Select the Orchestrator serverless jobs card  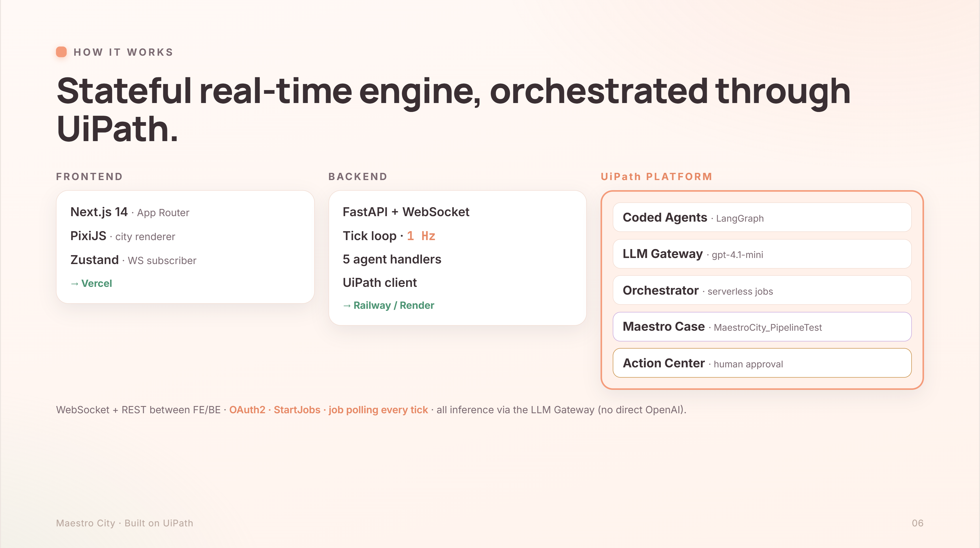762,290
